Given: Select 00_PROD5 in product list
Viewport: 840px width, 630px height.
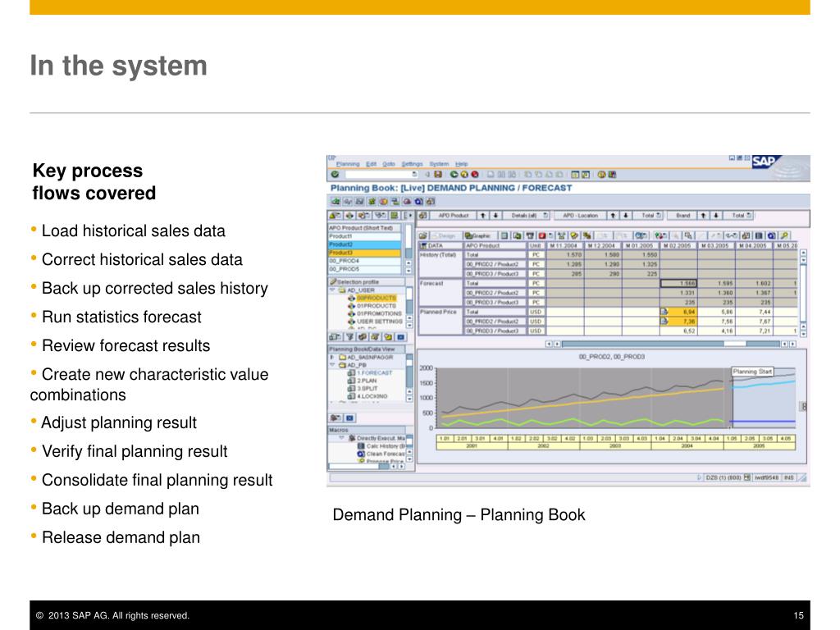Looking at the screenshot, I should 364,269.
